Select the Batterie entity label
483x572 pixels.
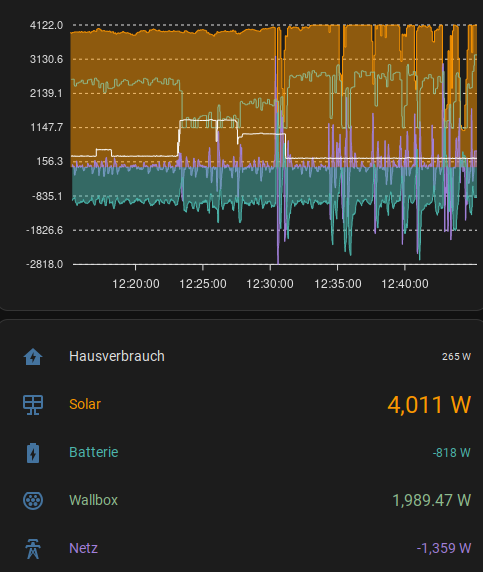tap(94, 452)
